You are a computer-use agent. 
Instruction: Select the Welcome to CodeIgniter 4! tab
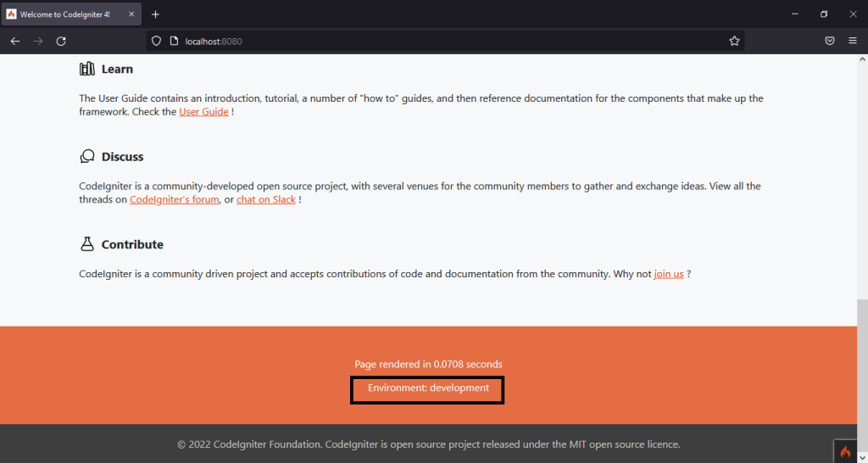pyautogui.click(x=64, y=14)
